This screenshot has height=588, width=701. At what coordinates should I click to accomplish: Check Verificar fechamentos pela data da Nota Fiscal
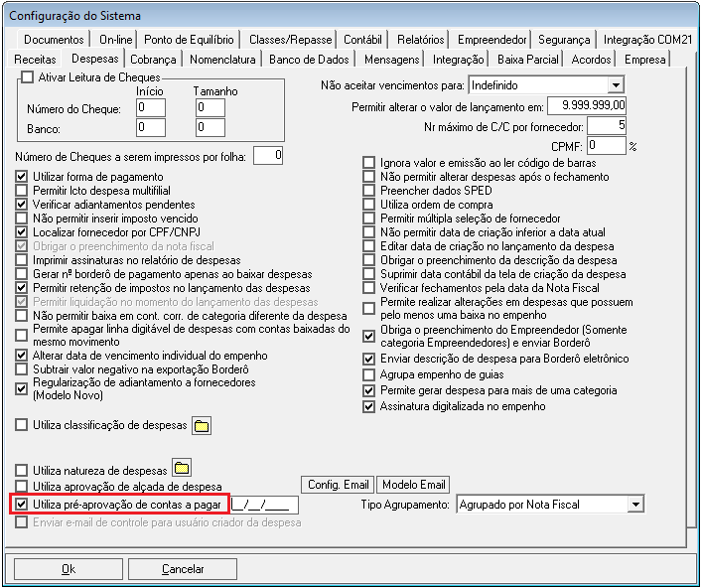click(x=368, y=287)
